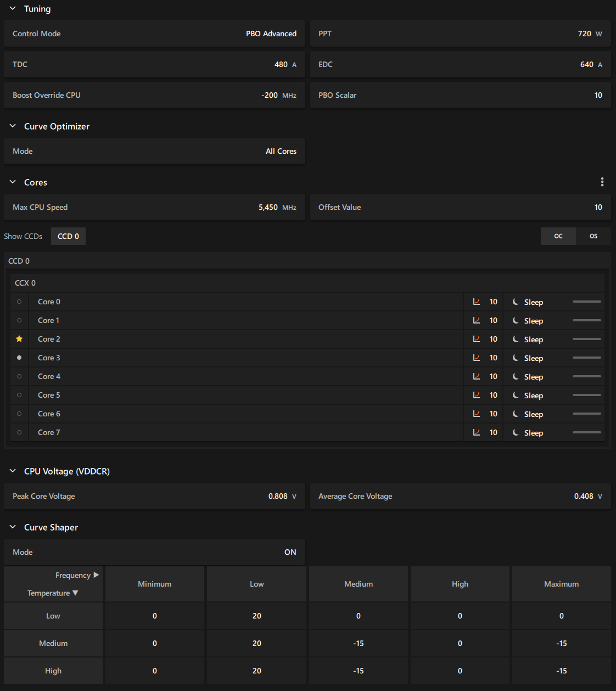Select the Core 4 circle marker
The width and height of the screenshot is (616, 691).
(19, 376)
